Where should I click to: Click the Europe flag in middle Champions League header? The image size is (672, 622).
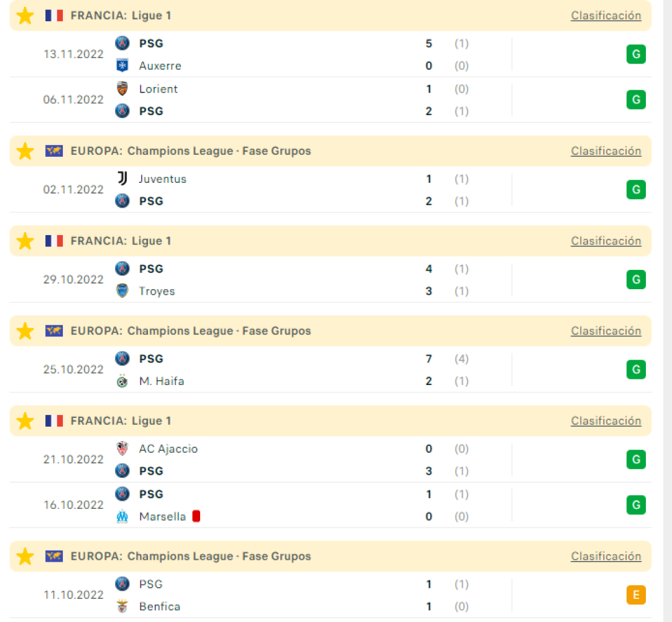pos(54,331)
